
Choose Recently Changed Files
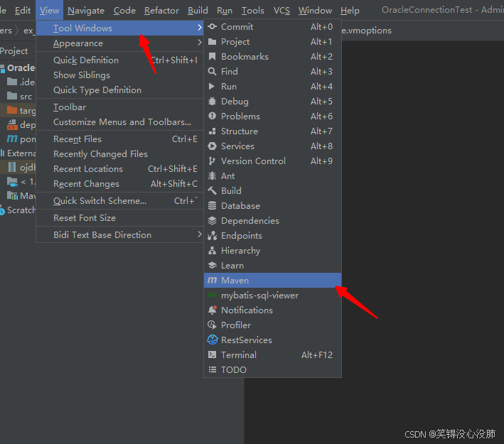tap(119, 154)
